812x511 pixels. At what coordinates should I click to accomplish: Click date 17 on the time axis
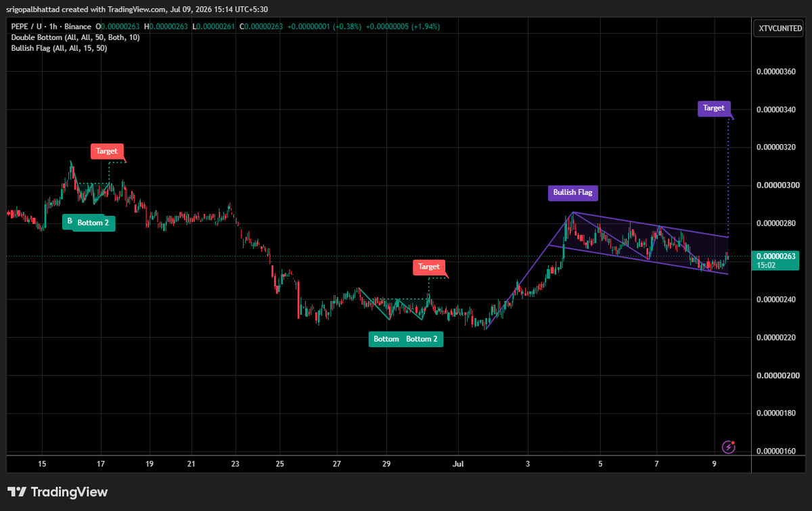tap(101, 464)
